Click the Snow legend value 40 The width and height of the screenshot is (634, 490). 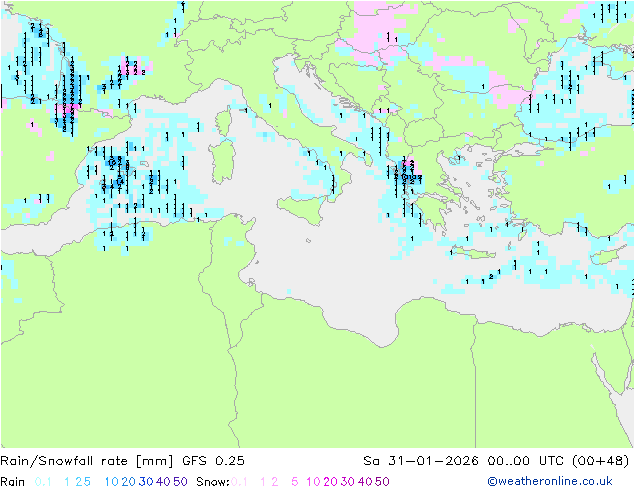[x=365, y=482]
